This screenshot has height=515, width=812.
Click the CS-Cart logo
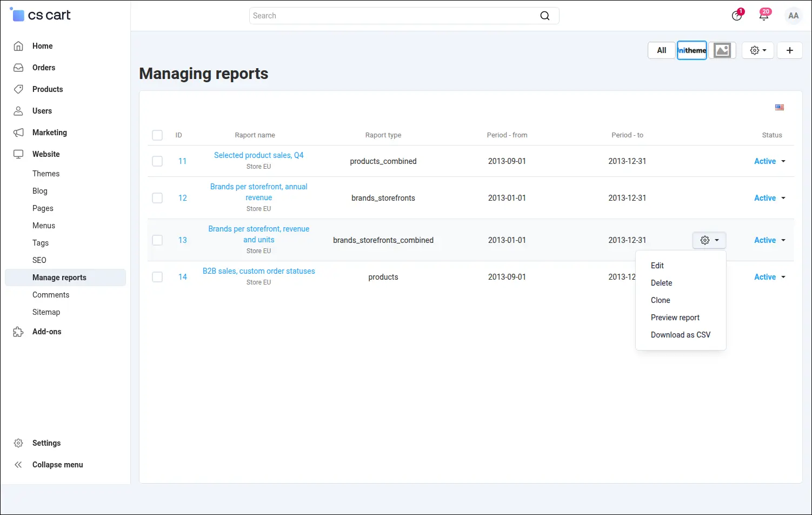pos(41,15)
